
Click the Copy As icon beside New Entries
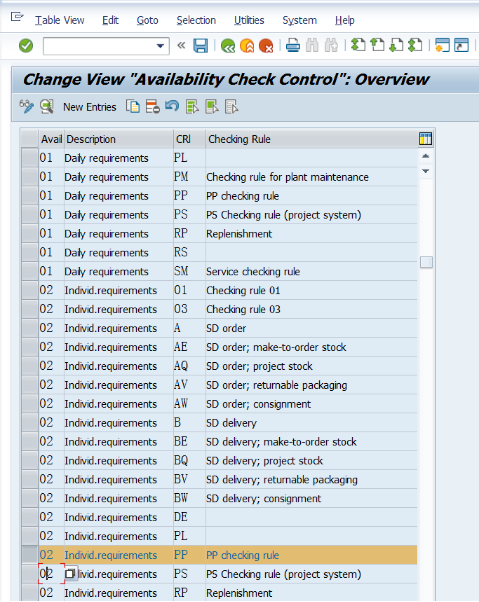(133, 106)
